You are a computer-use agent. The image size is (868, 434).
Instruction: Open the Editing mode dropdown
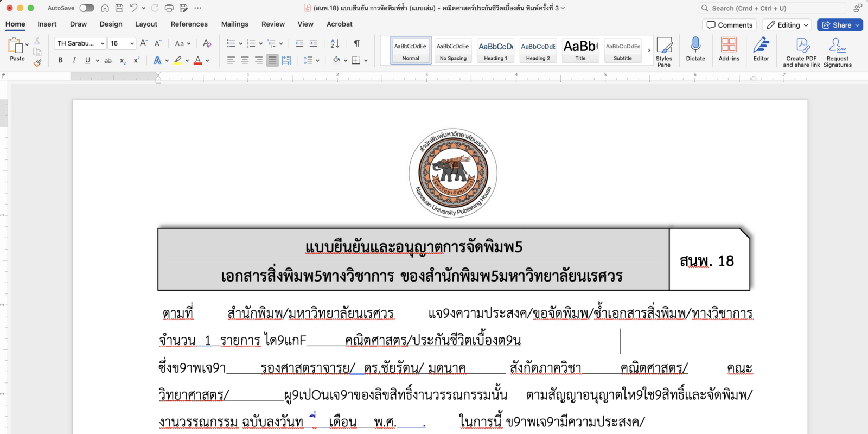tap(787, 25)
